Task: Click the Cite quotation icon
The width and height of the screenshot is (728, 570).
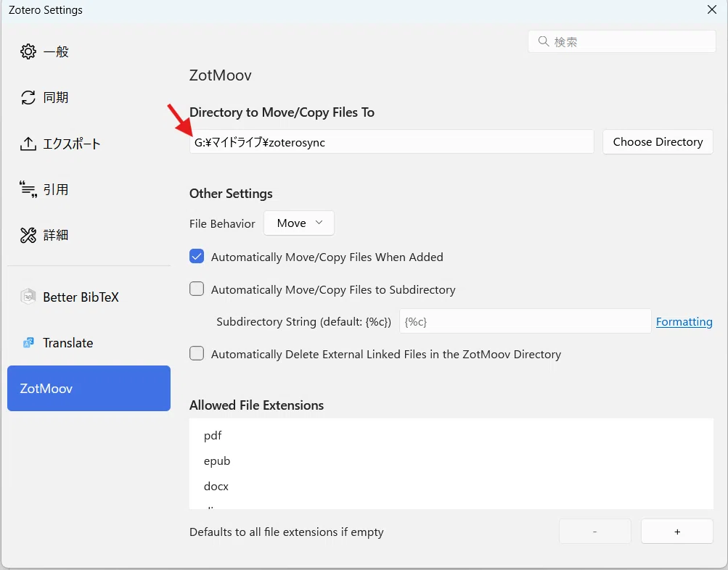Action: [28, 189]
